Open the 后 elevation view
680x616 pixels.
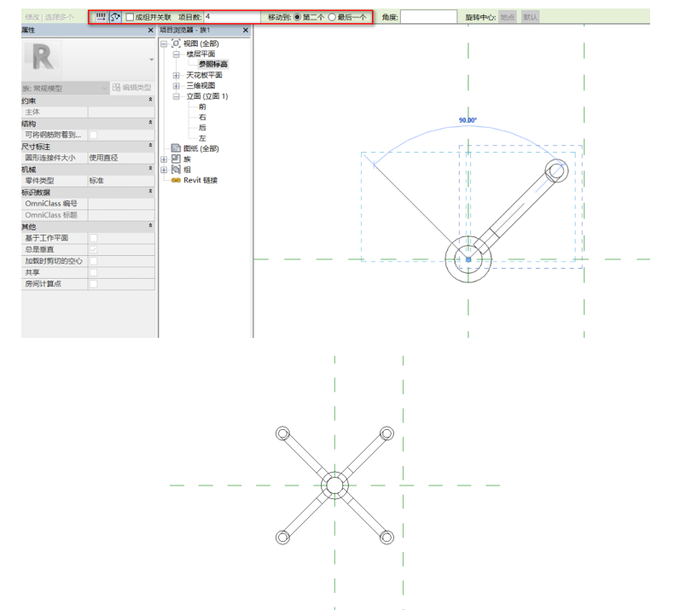(202, 127)
